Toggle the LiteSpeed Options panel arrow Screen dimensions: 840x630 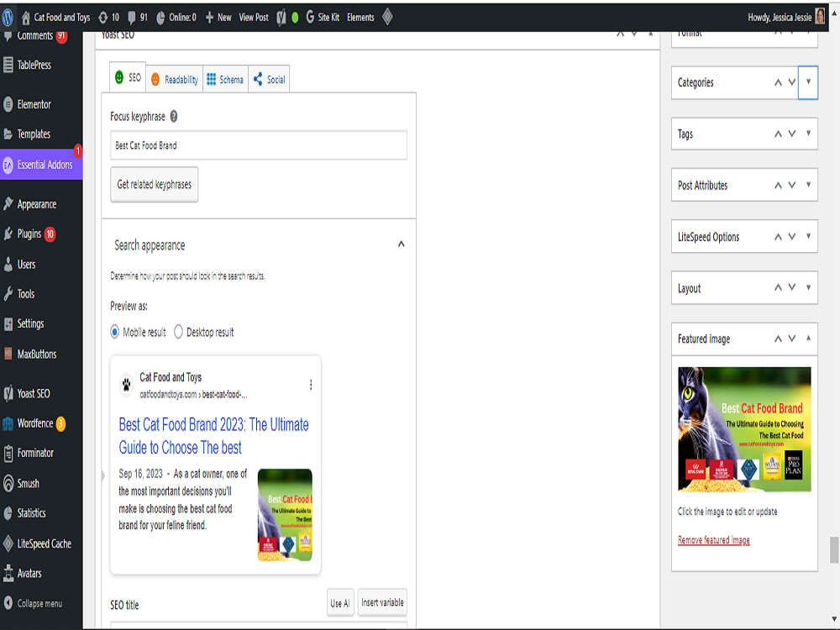point(808,236)
